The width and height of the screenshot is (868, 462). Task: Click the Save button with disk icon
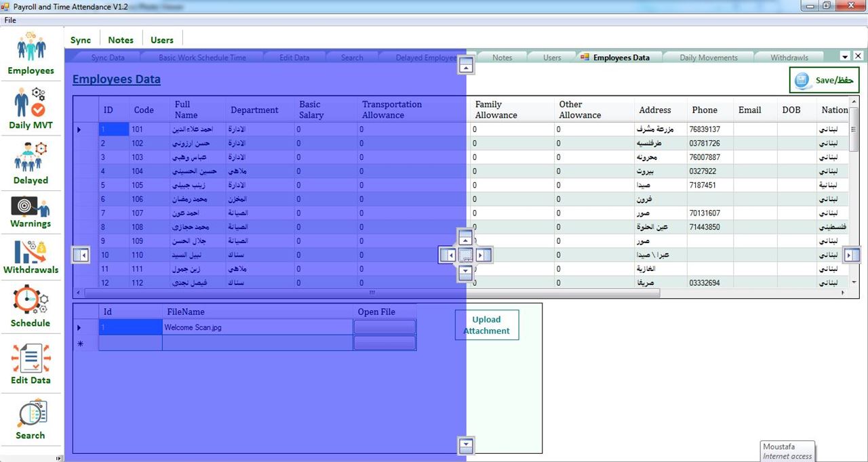[824, 80]
